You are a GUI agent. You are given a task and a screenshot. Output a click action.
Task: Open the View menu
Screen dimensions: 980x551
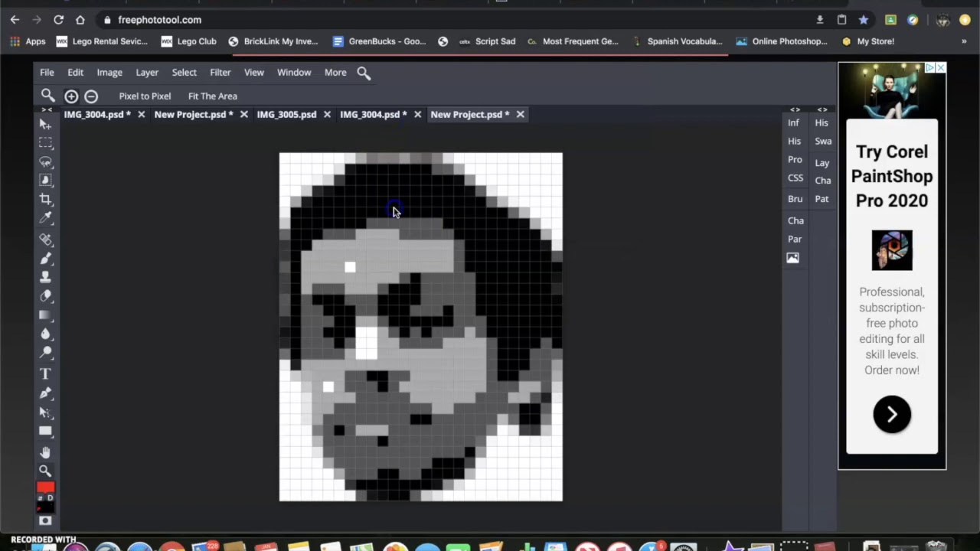254,72
